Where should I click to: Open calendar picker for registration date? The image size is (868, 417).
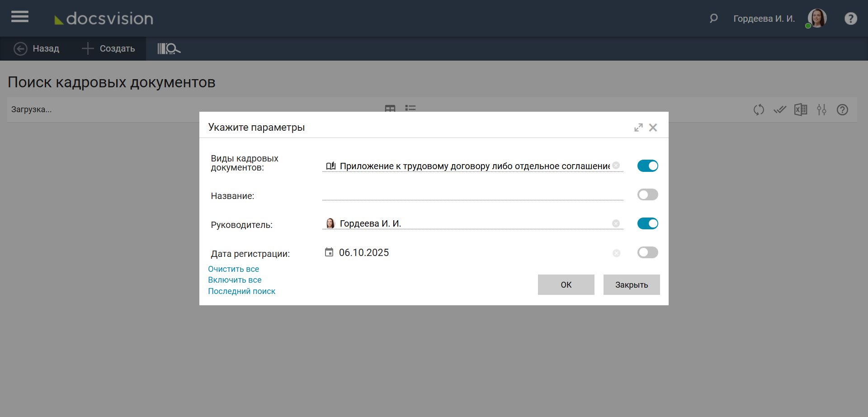[x=329, y=252]
